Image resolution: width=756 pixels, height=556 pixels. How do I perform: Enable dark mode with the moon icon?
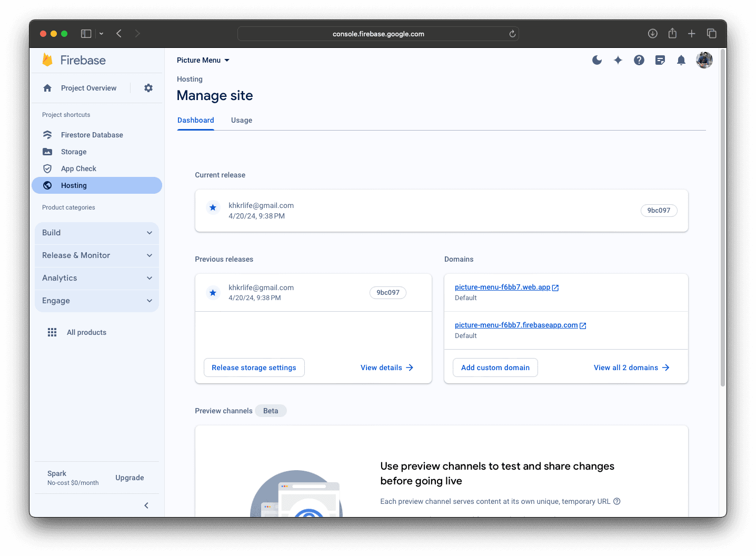tap(597, 60)
